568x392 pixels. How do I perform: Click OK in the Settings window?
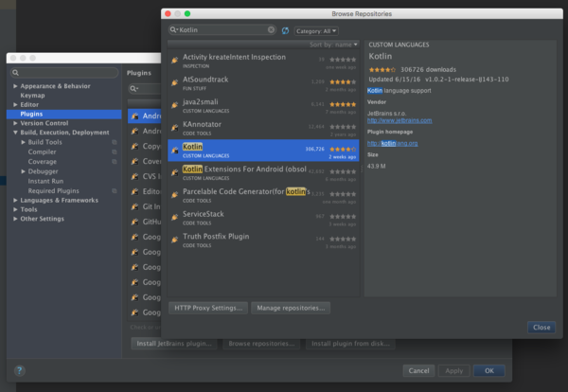[x=489, y=370]
